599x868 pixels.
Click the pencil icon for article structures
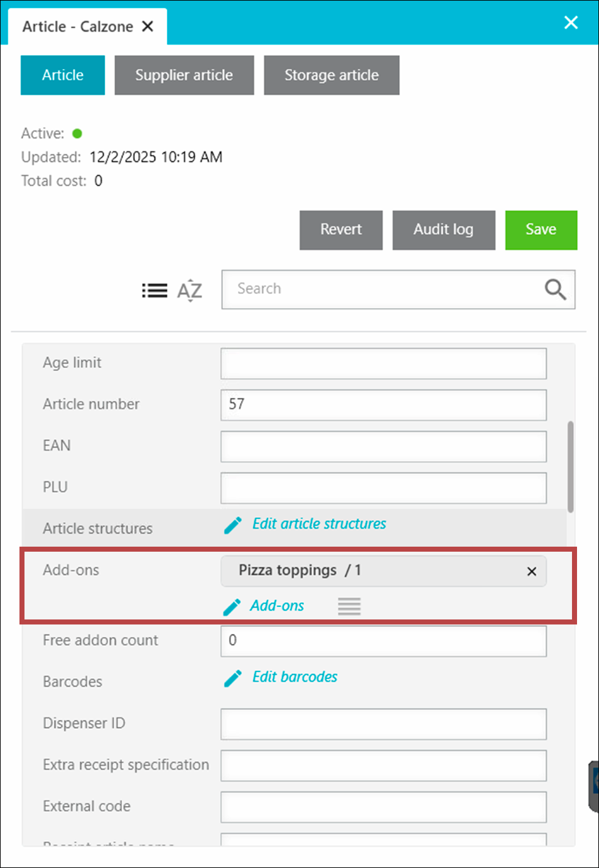click(x=233, y=525)
